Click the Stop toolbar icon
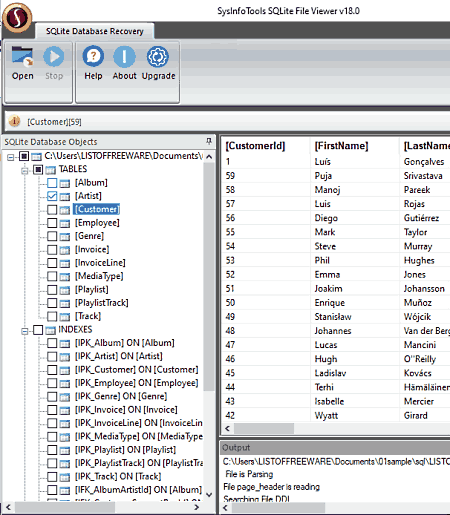Viewport: 450px width, 515px height. (54, 56)
